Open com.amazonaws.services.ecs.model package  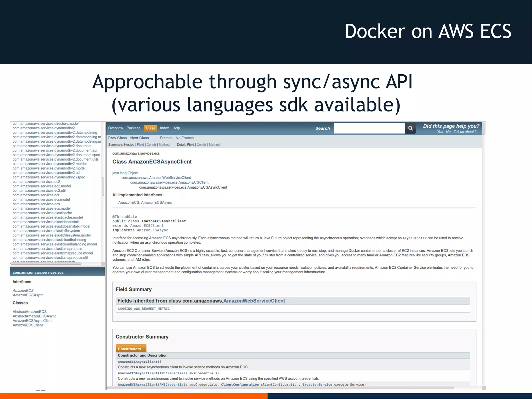(x=42, y=208)
